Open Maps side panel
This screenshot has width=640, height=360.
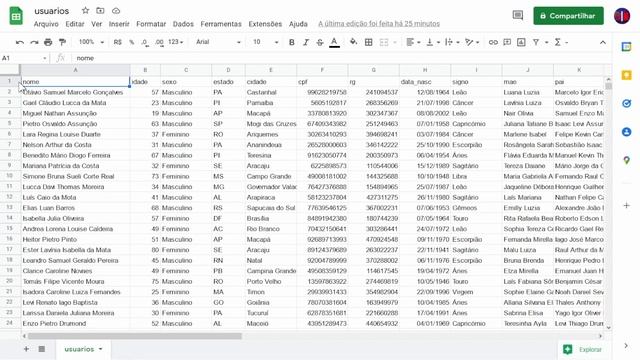click(627, 160)
